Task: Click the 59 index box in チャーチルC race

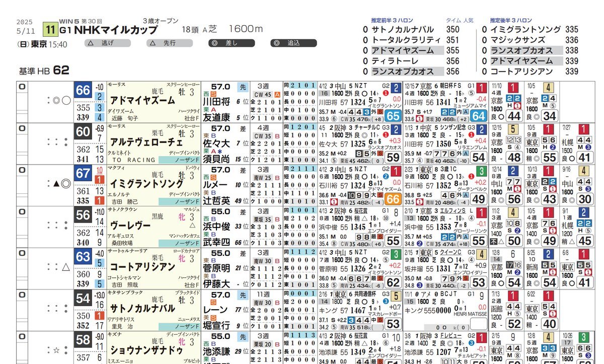Action: click(x=393, y=158)
